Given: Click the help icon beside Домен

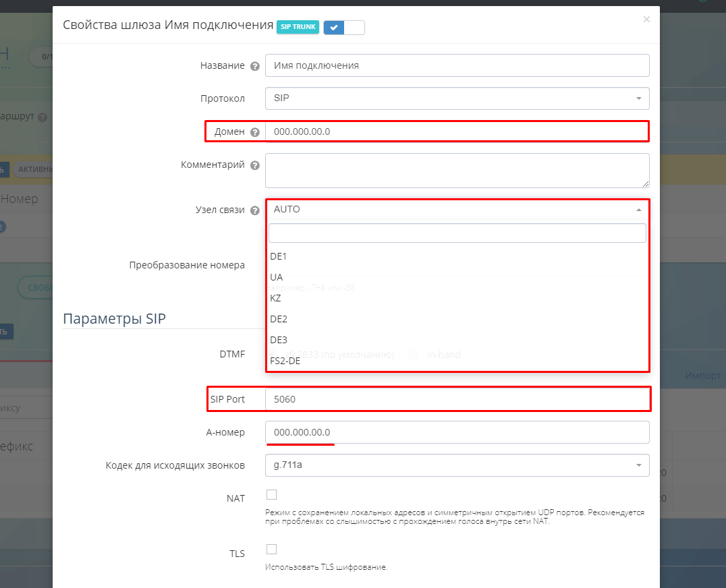Looking at the screenshot, I should point(254,132).
